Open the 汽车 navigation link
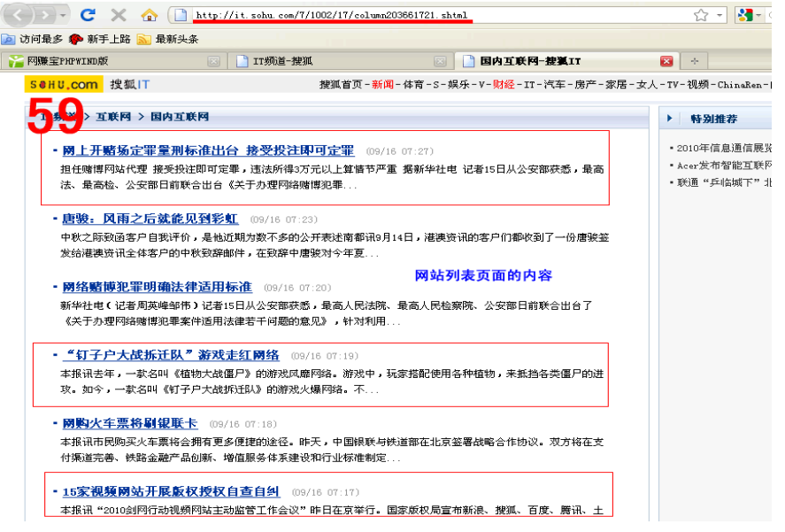Screen dimensions: 785x532 (x=554, y=85)
